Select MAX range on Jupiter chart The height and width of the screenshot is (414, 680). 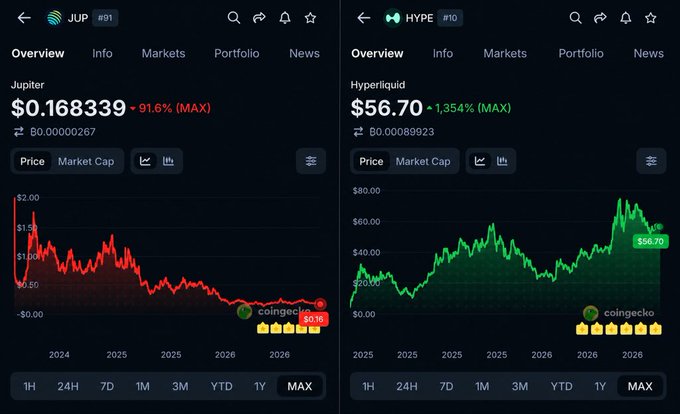click(x=300, y=386)
